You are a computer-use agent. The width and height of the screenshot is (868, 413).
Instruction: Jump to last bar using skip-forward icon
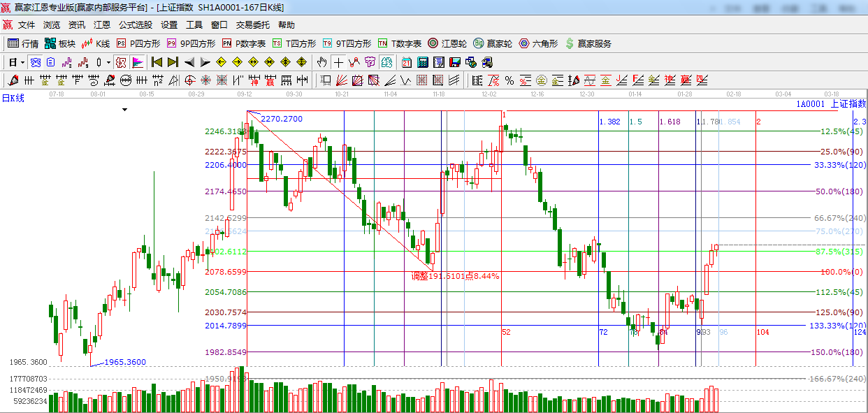click(x=173, y=62)
